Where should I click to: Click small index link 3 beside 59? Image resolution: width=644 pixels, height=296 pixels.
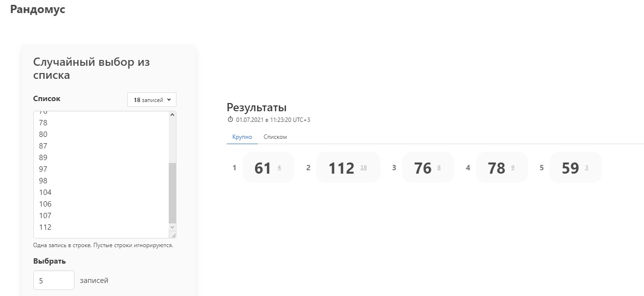click(x=586, y=168)
